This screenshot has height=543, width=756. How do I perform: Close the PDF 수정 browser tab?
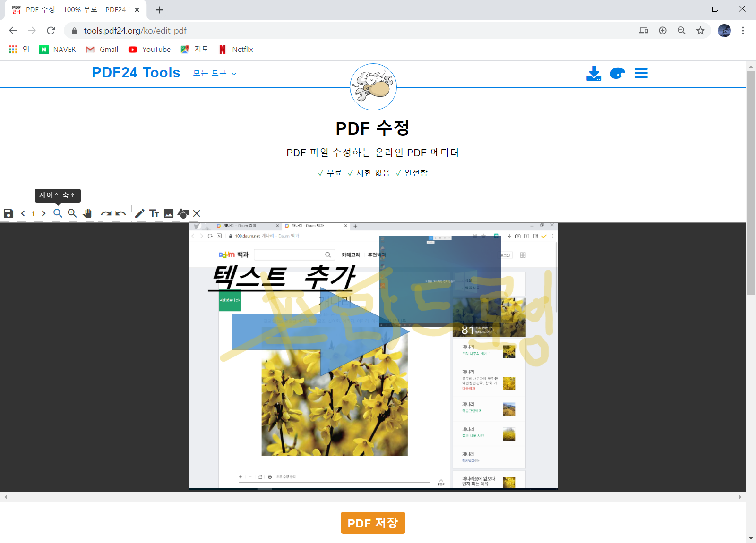point(137,10)
